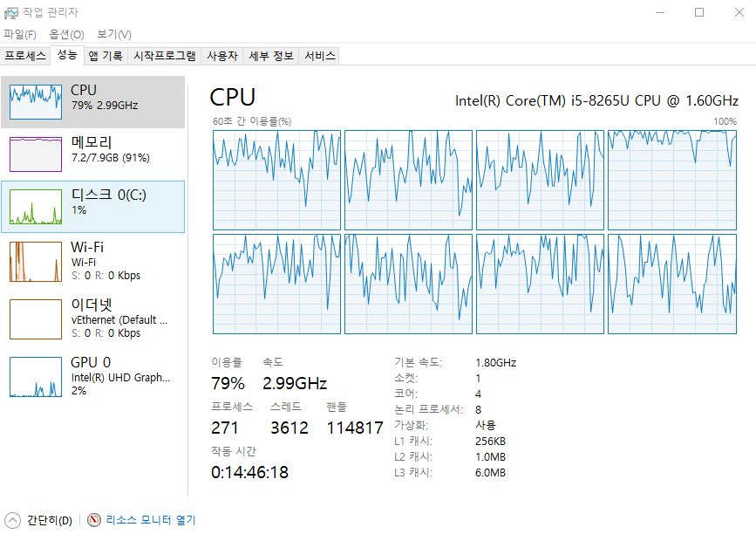Switch to the 시작프로그램 tab

point(164,56)
